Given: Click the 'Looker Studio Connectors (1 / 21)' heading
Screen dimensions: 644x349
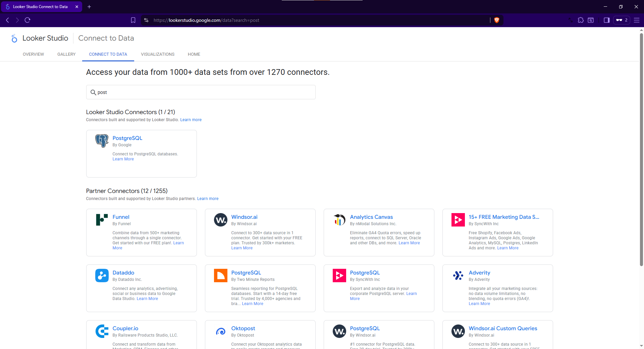Looking at the screenshot, I should click(130, 112).
